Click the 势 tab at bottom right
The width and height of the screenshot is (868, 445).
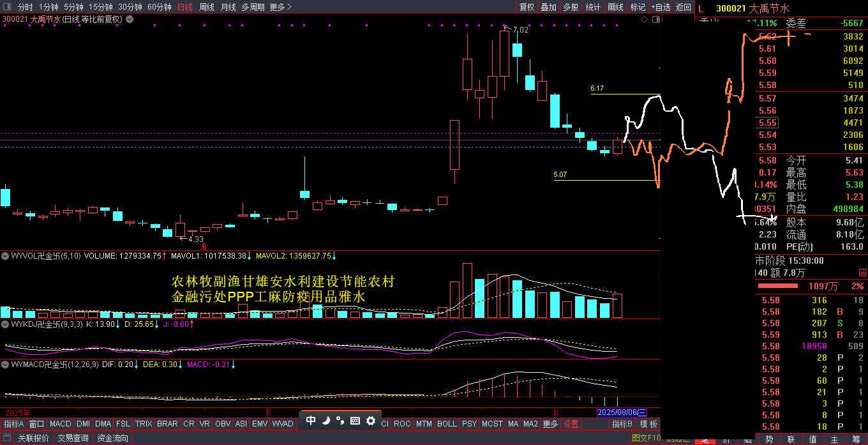tap(769, 439)
